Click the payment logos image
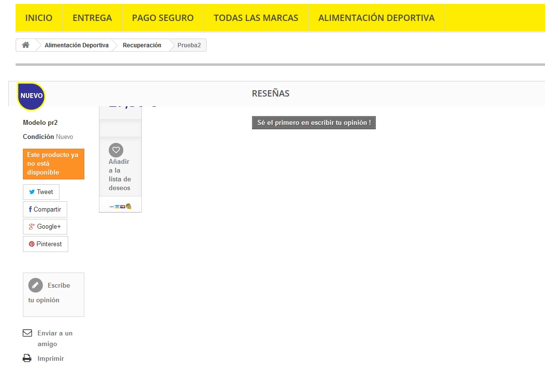This screenshot has height=392, width=545. pyautogui.click(x=120, y=206)
